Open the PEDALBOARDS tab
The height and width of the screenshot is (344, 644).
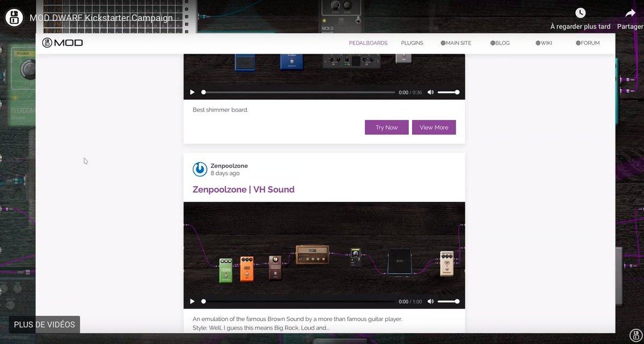[x=368, y=43]
